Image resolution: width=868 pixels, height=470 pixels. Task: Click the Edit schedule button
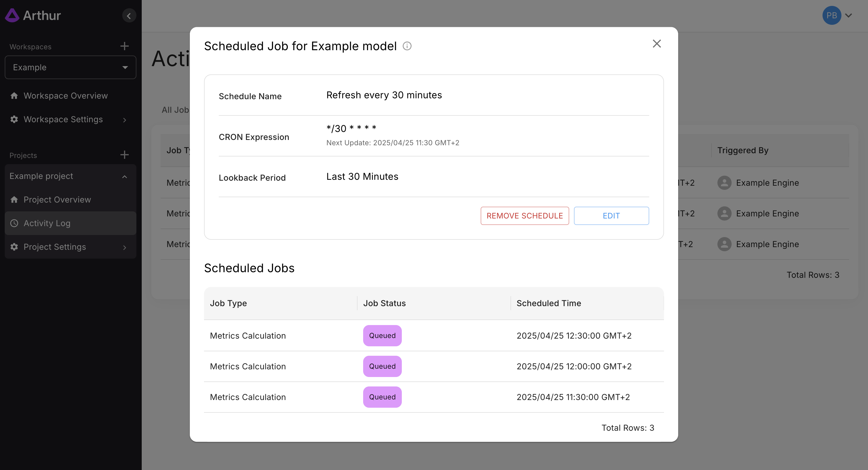[611, 216]
